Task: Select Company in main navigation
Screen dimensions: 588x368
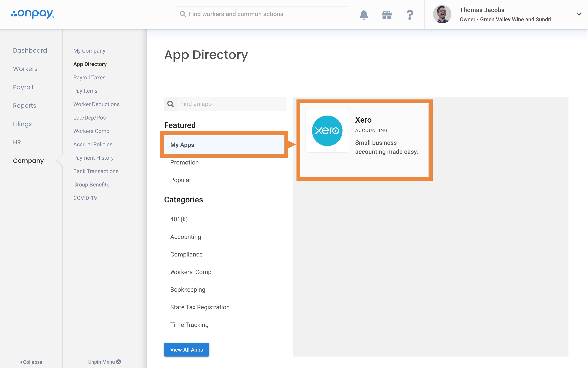Action: click(x=28, y=161)
